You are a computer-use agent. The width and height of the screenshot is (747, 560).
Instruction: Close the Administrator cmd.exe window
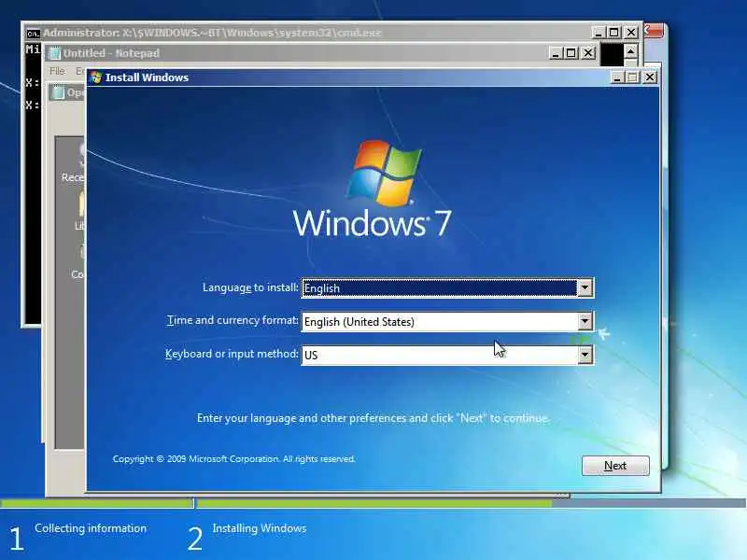[631, 33]
